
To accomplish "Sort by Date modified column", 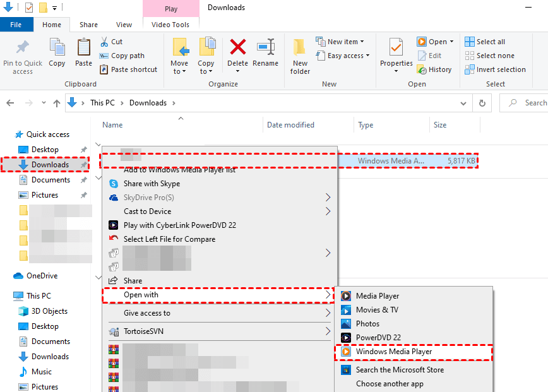I will pos(290,125).
